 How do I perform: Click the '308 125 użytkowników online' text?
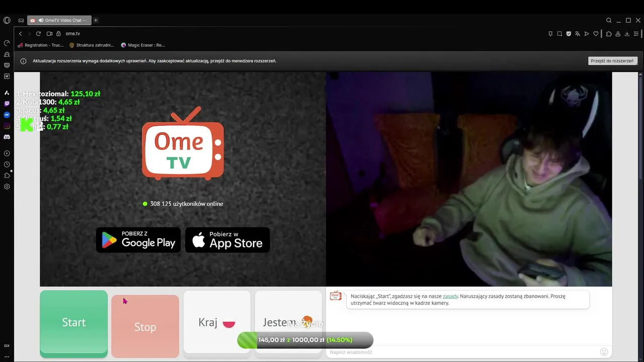click(186, 204)
